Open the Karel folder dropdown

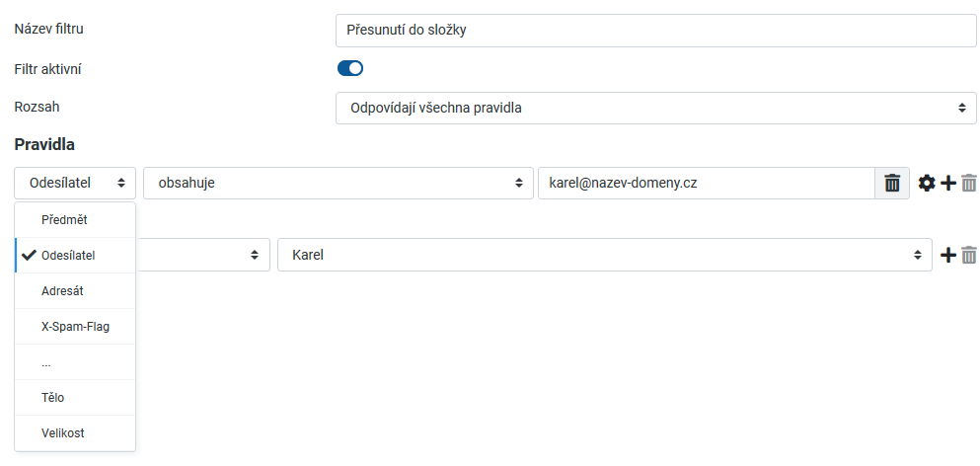tap(604, 255)
